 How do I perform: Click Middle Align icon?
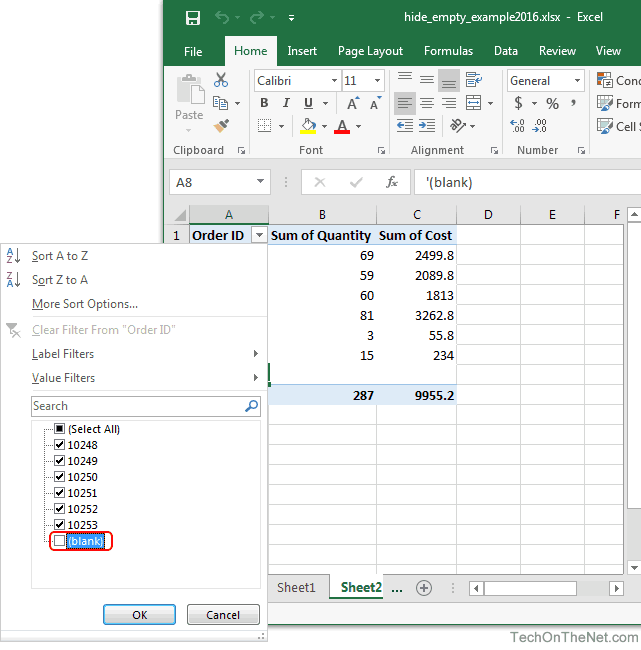[427, 79]
